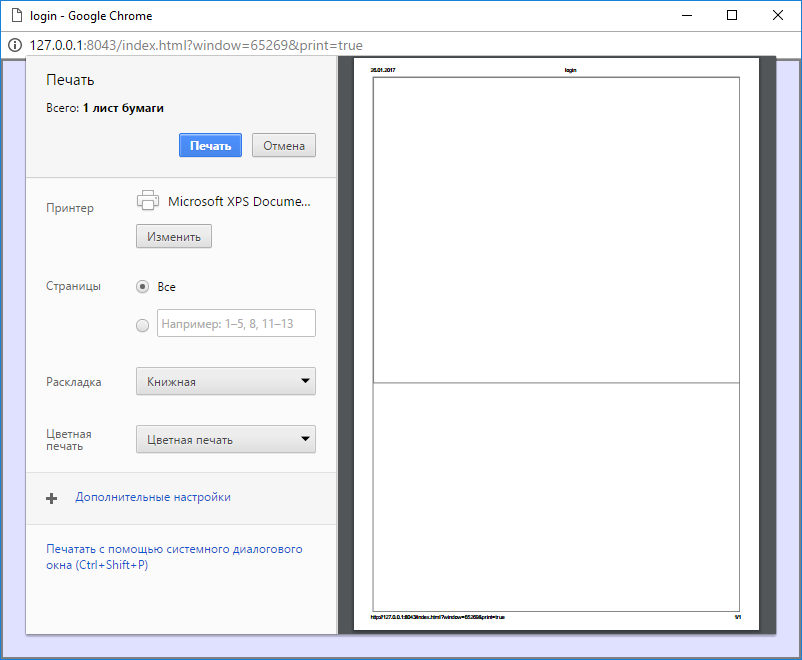Select the "Все" pages radio button
The height and width of the screenshot is (660, 802).
point(142,287)
